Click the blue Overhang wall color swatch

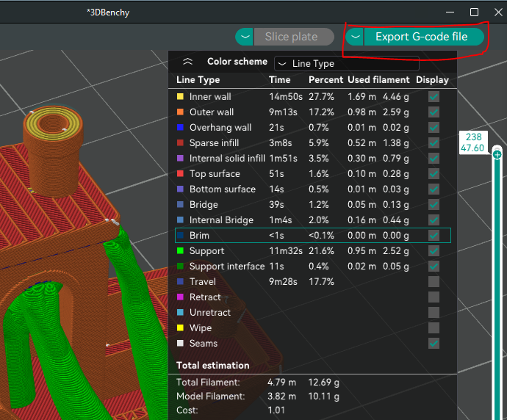[x=181, y=128]
